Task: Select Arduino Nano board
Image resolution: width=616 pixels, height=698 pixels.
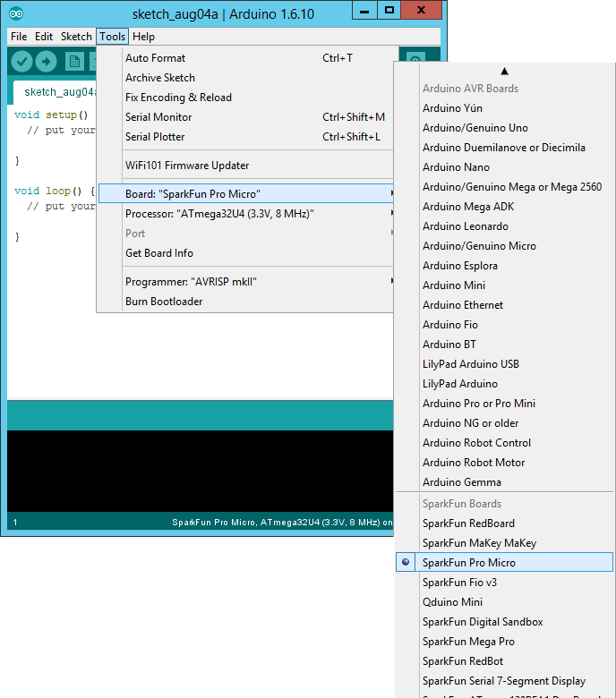Action: (x=504, y=167)
